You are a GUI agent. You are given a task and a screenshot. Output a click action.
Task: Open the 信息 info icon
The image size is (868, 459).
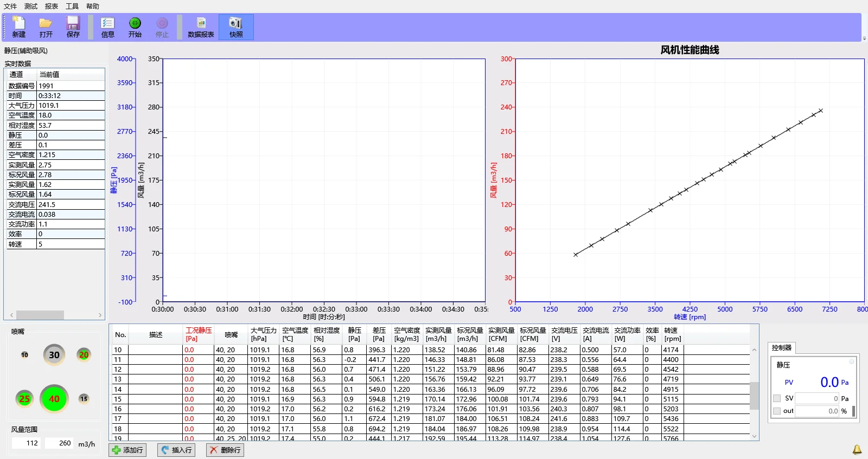(x=108, y=27)
